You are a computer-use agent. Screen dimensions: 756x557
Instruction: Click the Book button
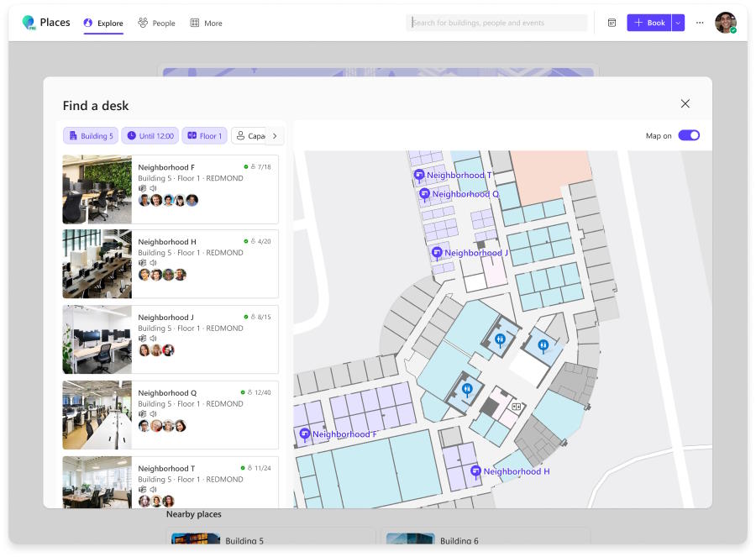648,23
